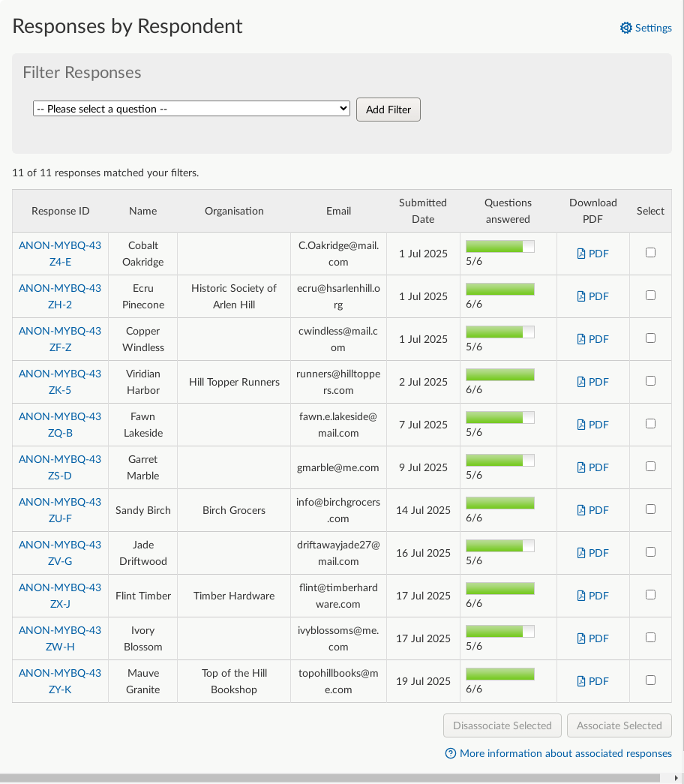
Task: Click PDF icon for Jade Driftwood response
Action: click(x=581, y=553)
